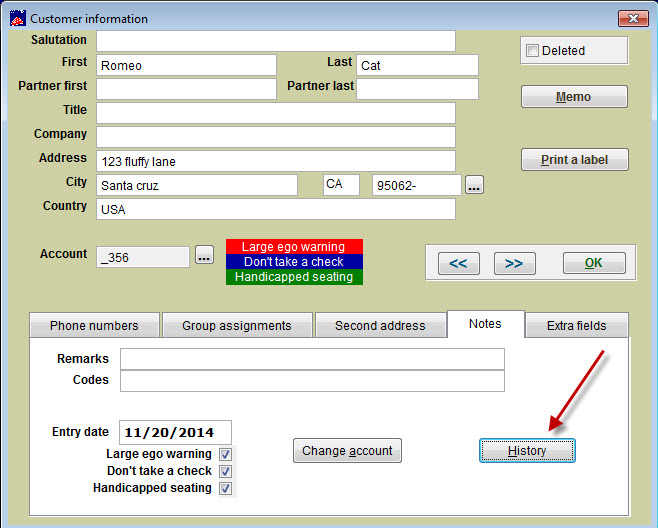
Task: Click the First name field containing Romeo
Action: point(186,65)
